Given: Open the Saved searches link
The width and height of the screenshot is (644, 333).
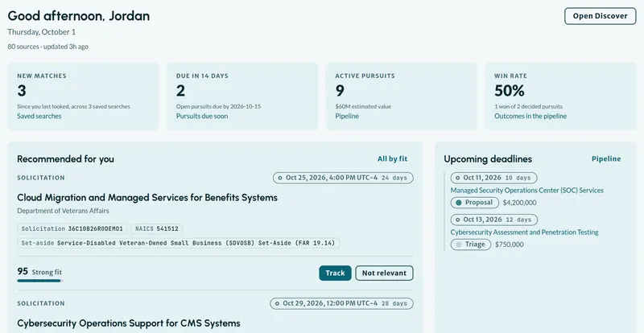Looking at the screenshot, I should 39,116.
